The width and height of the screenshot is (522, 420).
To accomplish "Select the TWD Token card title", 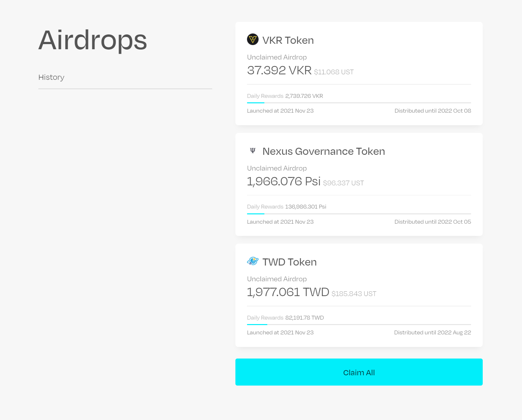I will coord(289,262).
